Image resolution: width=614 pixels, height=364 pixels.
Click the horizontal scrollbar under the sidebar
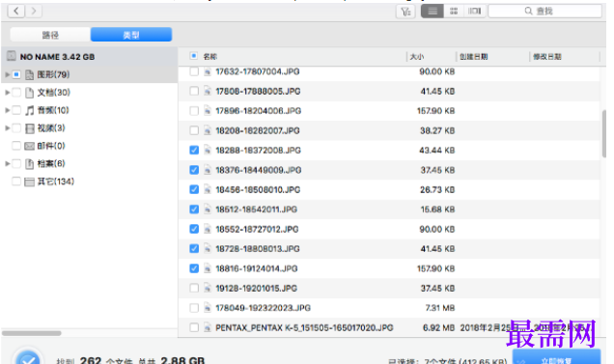click(x=31, y=333)
